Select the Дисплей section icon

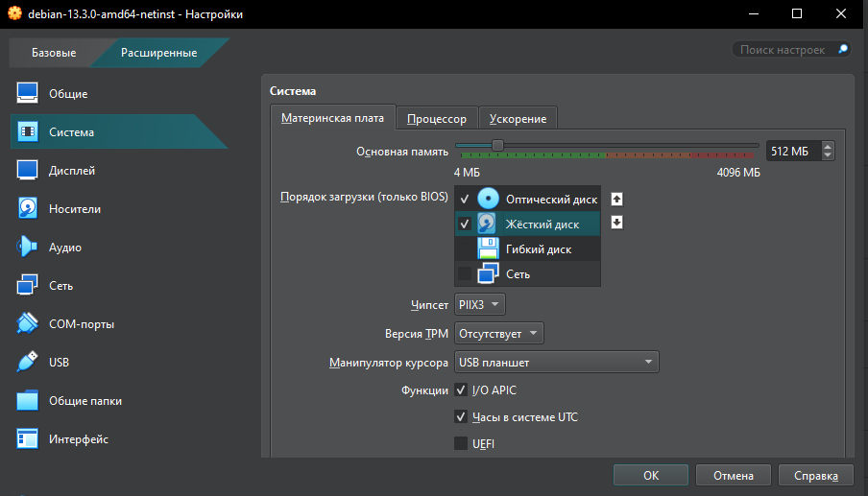[27, 171]
